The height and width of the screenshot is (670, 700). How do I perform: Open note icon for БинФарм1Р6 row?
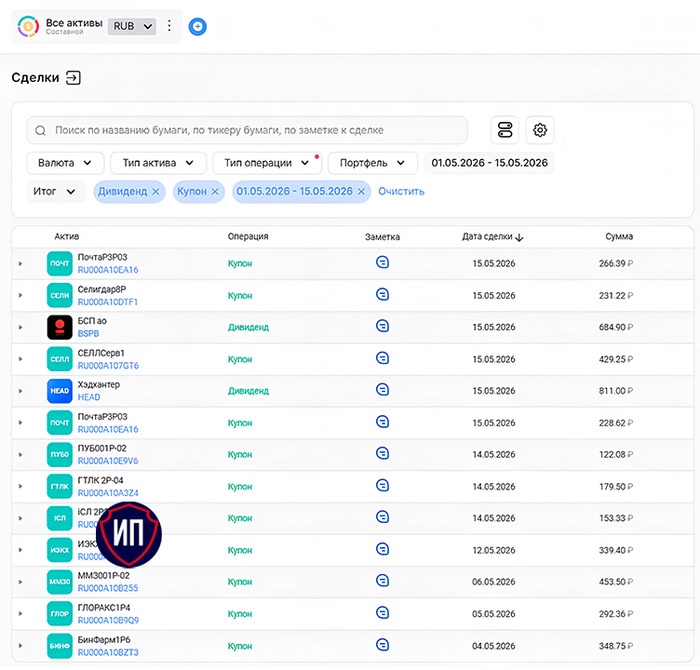point(382,645)
